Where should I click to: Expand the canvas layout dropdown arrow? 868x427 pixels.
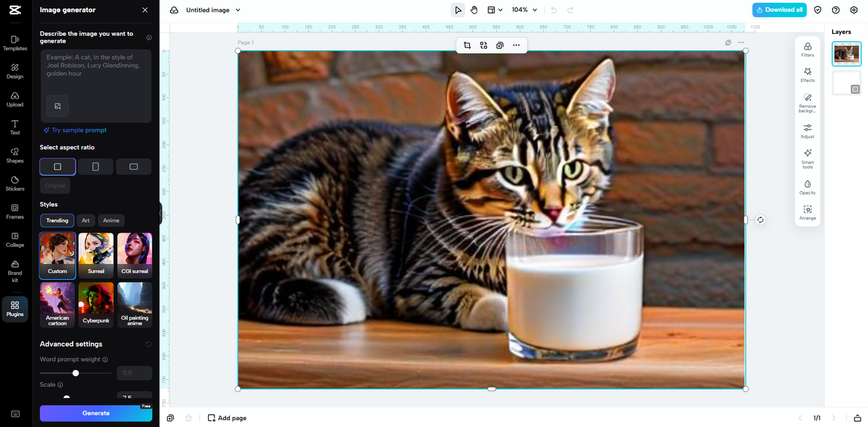click(x=500, y=10)
